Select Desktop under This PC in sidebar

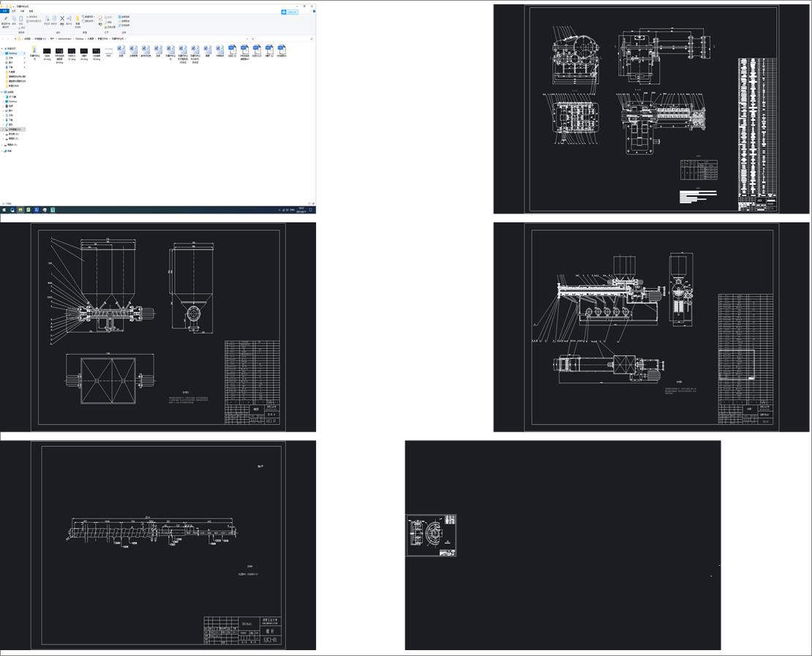tap(12, 102)
